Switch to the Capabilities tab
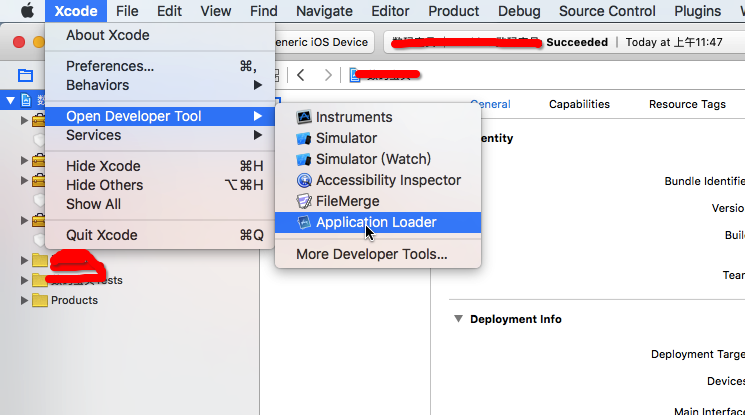 tap(579, 104)
